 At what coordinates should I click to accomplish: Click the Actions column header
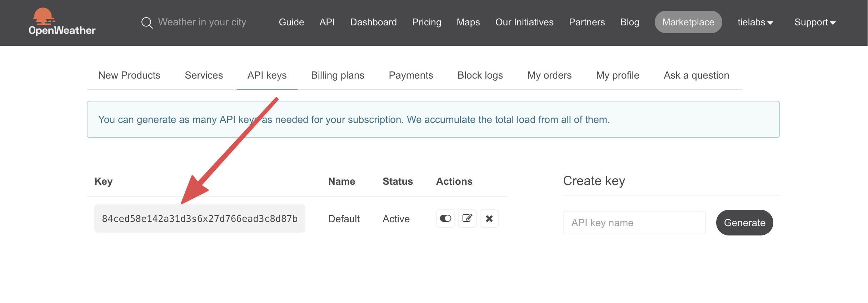pyautogui.click(x=454, y=182)
